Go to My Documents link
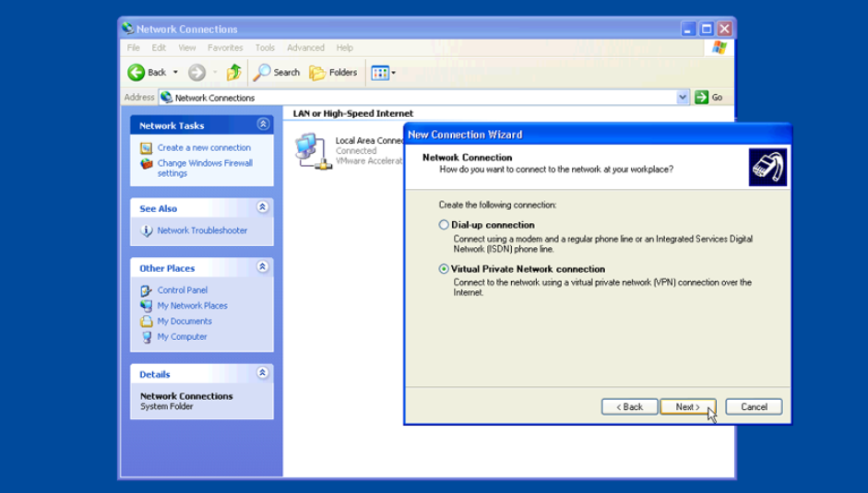Viewport: 868px width, 493px height. (184, 322)
